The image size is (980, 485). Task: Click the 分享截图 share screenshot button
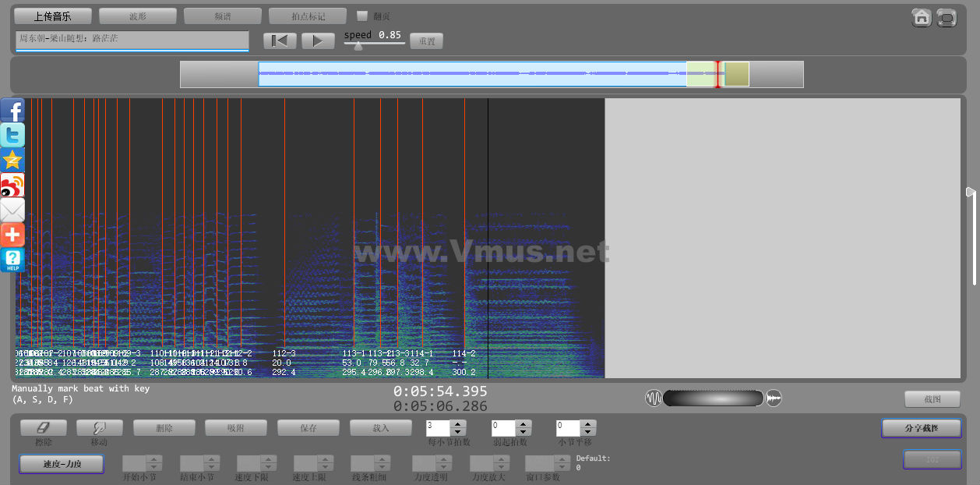[922, 428]
